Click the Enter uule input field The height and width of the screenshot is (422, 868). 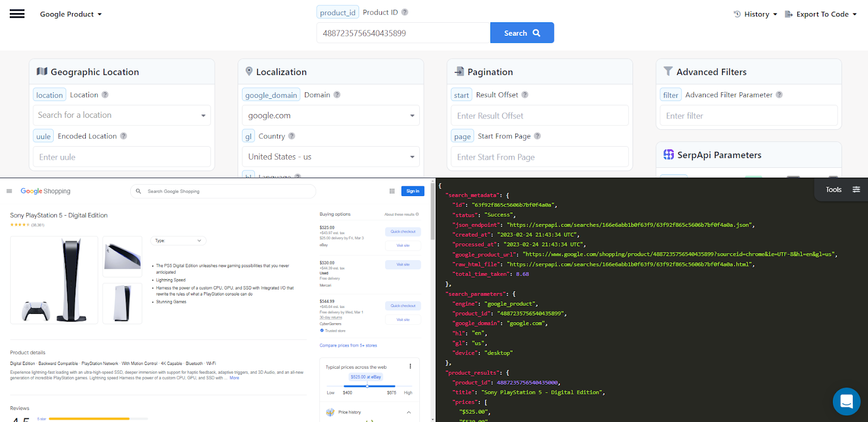tap(122, 157)
